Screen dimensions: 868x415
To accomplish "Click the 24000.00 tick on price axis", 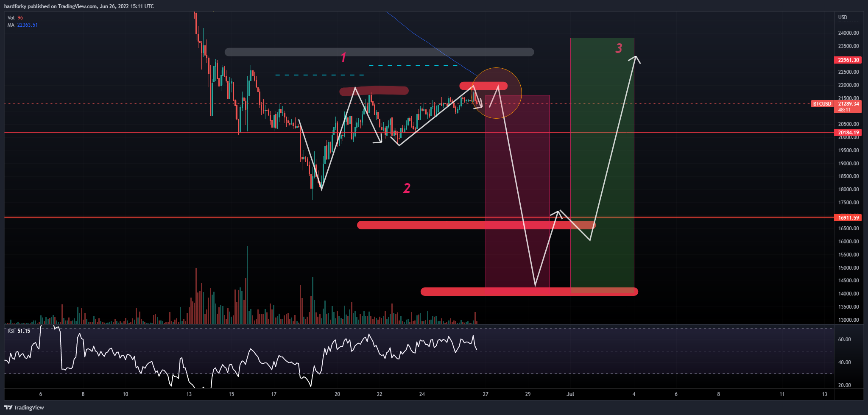I will 848,33.
